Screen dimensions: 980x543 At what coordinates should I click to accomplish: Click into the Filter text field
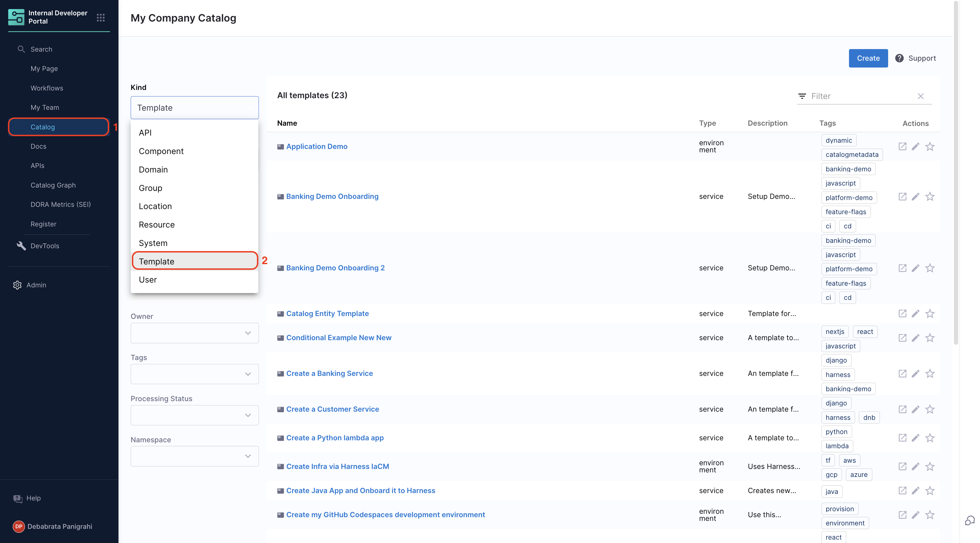860,96
